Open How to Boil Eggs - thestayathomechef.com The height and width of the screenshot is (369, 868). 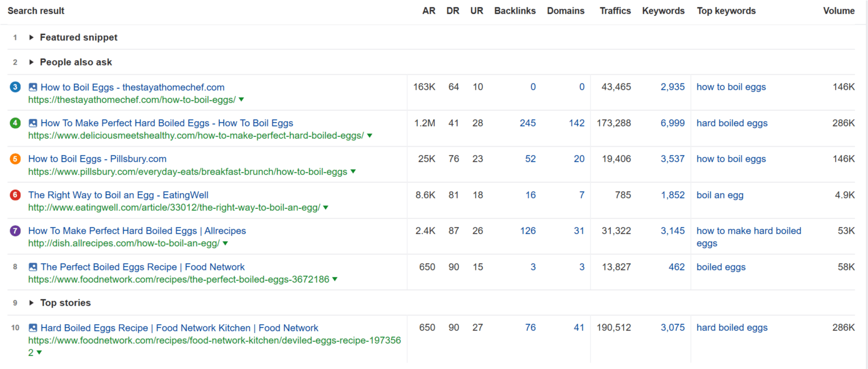[132, 87]
